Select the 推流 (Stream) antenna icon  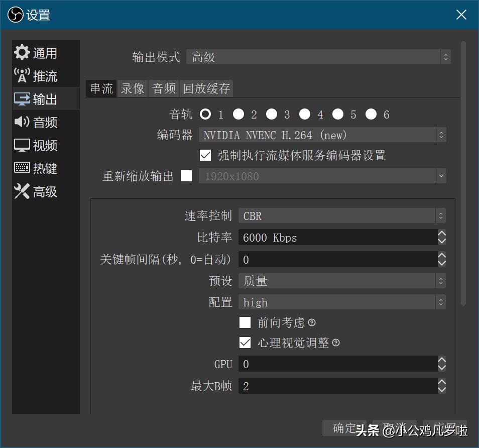tap(22, 75)
